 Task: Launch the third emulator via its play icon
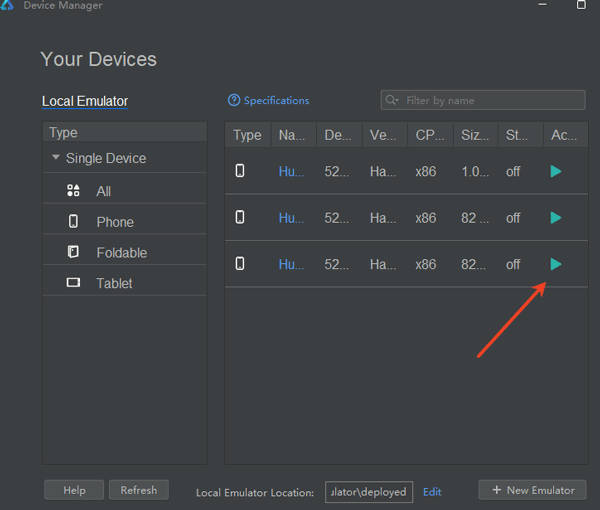coord(556,264)
